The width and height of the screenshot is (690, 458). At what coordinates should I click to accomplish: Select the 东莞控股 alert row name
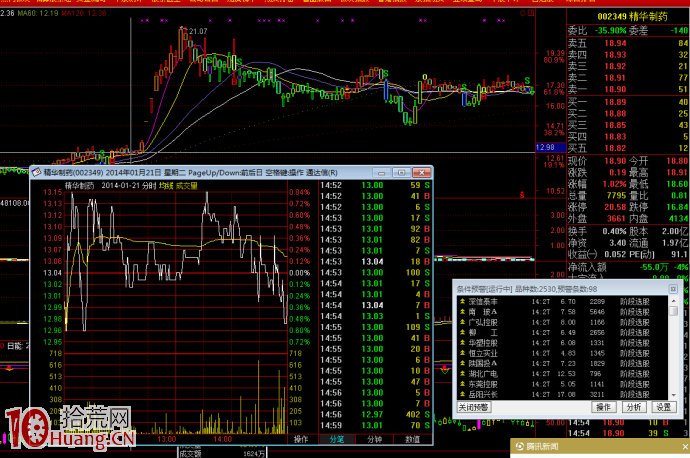coord(483,384)
